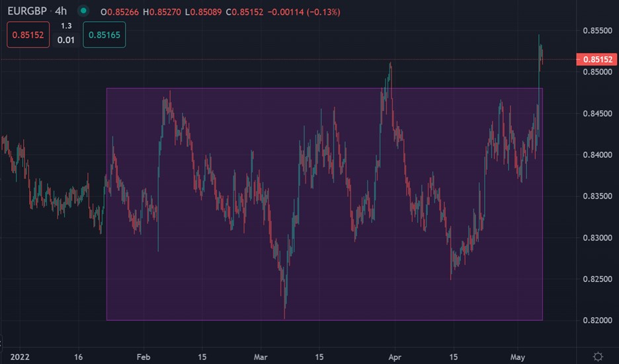Image resolution: width=619 pixels, height=364 pixels.
Task: Click the red 0.85152 current price label
Action: (x=597, y=59)
